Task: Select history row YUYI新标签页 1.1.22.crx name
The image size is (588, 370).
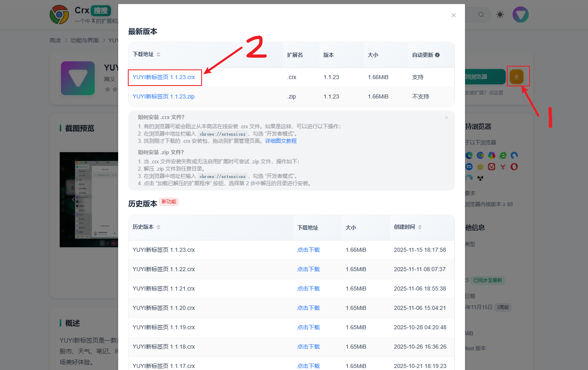Action: (164, 269)
